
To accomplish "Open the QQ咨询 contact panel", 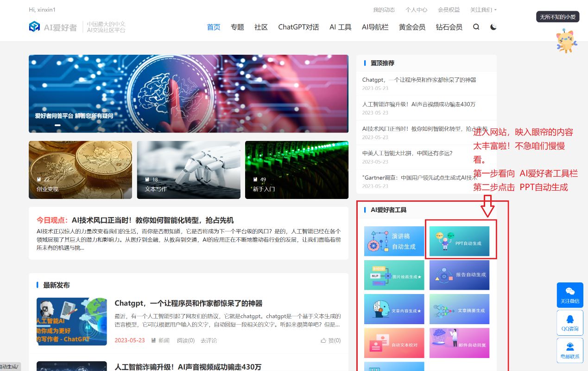I will tap(570, 322).
